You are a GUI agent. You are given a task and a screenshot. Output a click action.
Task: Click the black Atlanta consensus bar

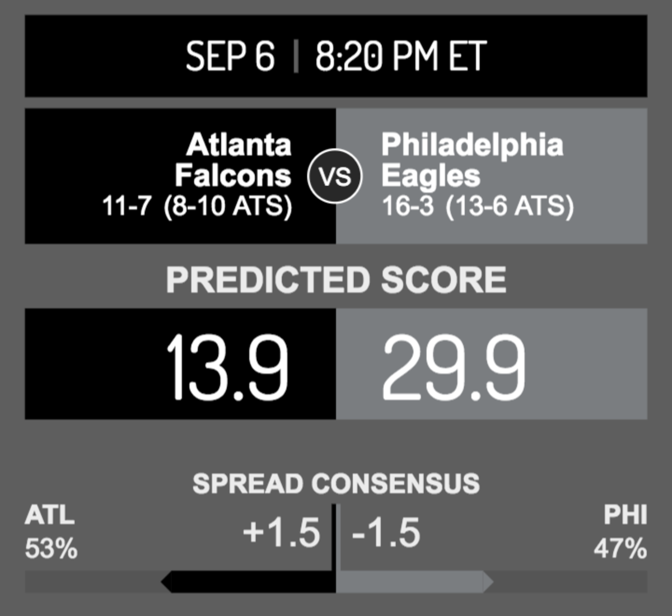tap(249, 582)
